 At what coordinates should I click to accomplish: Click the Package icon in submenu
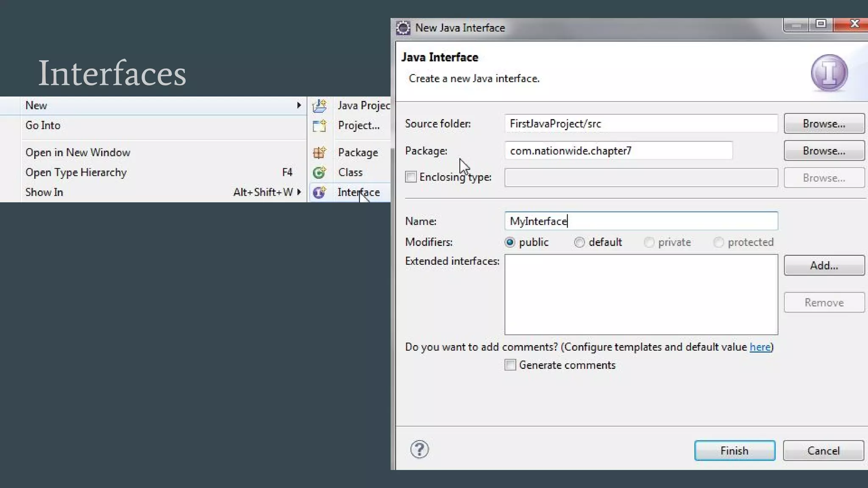[320, 152]
